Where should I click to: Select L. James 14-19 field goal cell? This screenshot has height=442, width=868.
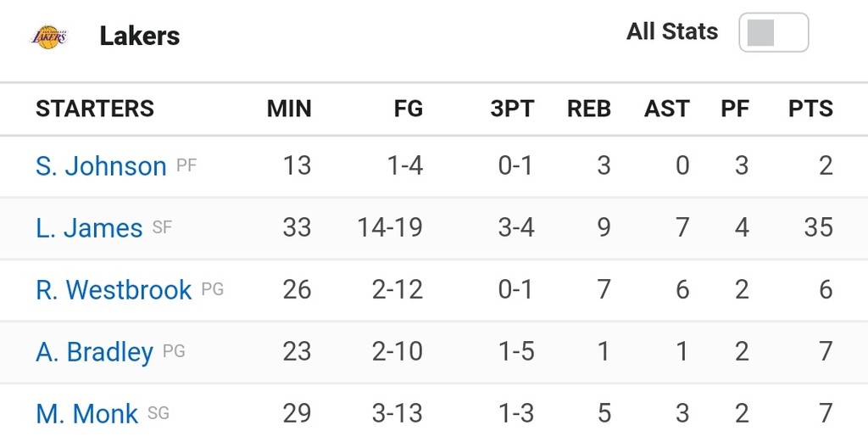click(x=390, y=227)
